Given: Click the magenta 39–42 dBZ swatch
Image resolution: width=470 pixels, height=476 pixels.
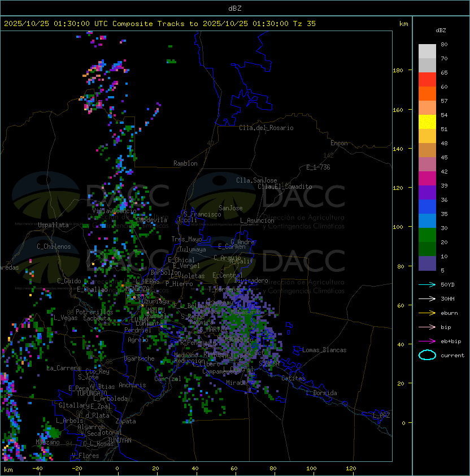Looking at the screenshot, I should [x=427, y=179].
